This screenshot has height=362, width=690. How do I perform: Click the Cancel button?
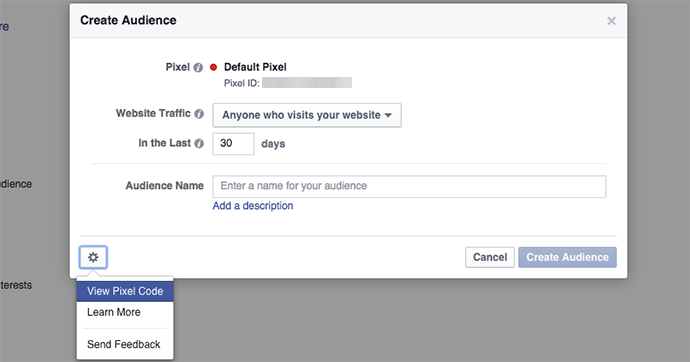(490, 257)
